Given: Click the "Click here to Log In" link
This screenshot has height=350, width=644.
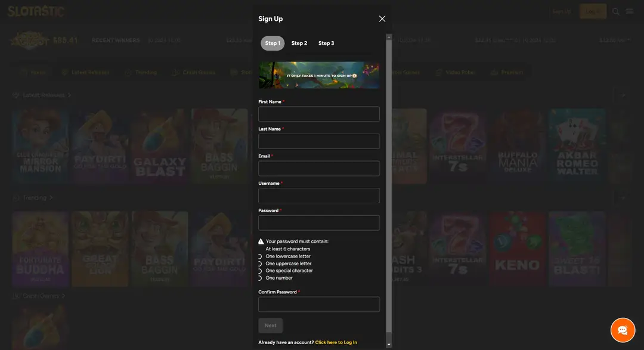Looking at the screenshot, I should click(336, 342).
